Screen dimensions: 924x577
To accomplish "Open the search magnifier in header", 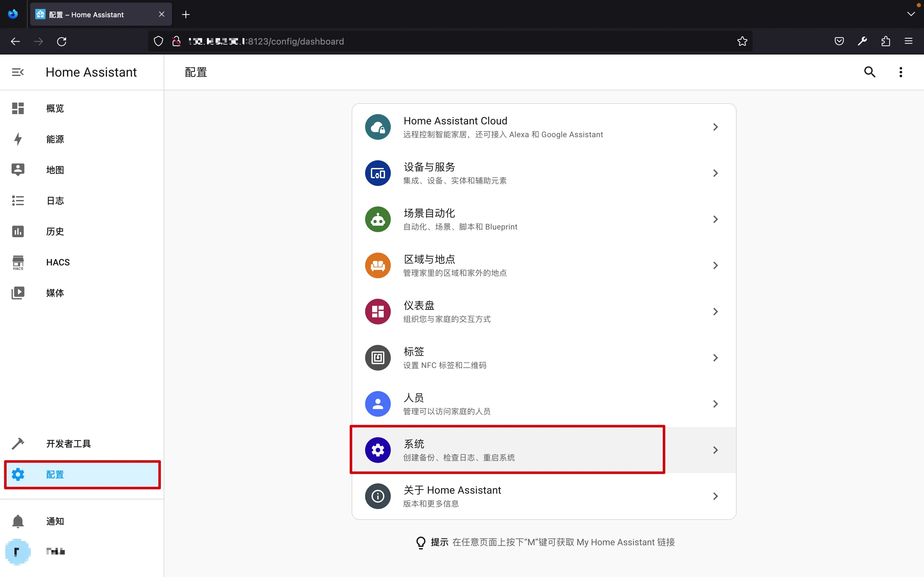I will pyautogui.click(x=869, y=72).
